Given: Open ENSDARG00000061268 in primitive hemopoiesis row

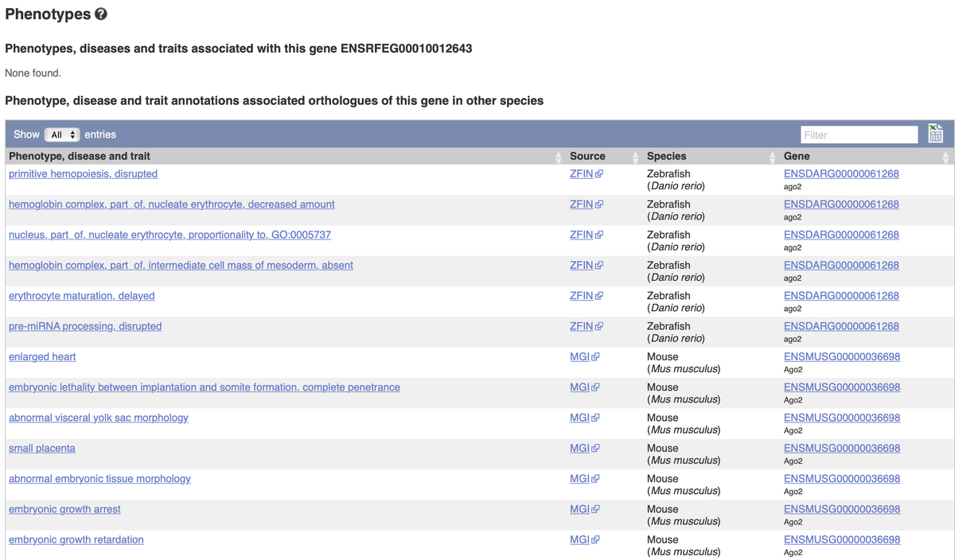Looking at the screenshot, I should click(x=841, y=173).
